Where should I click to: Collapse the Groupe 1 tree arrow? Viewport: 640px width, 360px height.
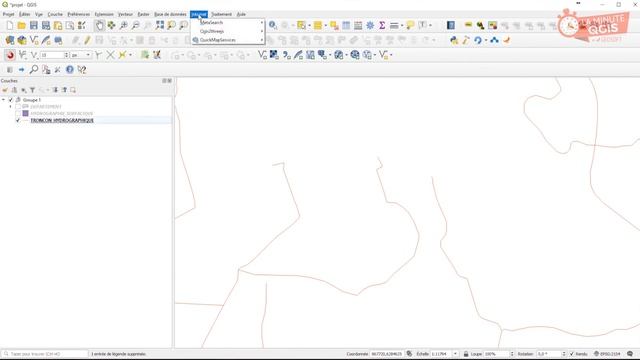[x=4, y=100]
